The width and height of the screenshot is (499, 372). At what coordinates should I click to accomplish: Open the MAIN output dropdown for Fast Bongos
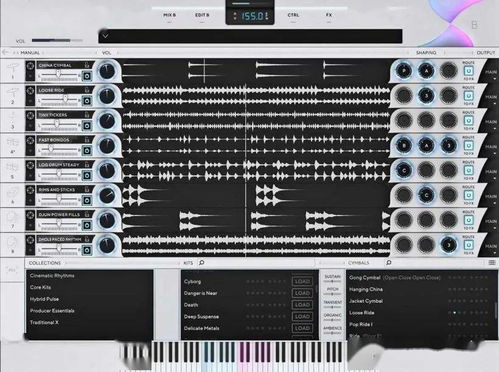491,148
